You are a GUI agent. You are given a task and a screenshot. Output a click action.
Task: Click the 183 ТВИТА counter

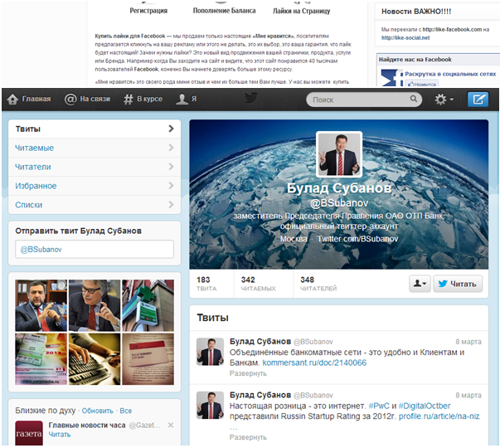206,284
